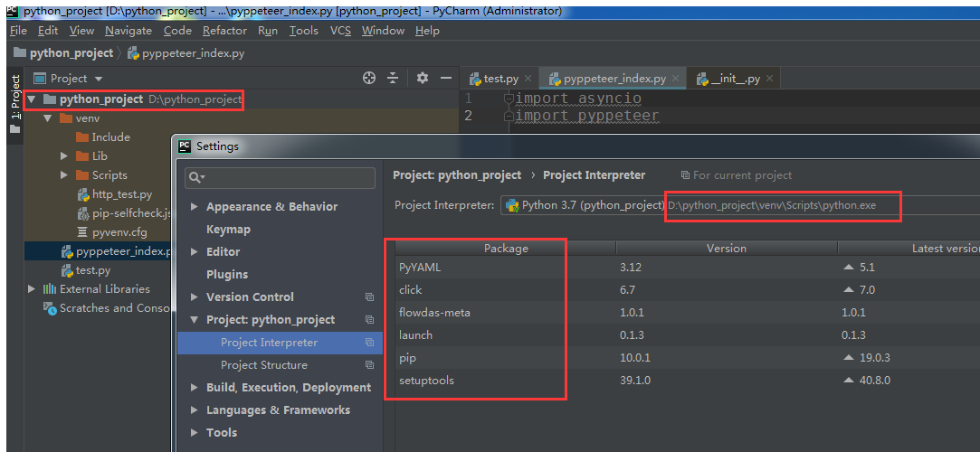Image resolution: width=980 pixels, height=452 pixels.
Task: Click the upgrade arrow next to 7.0
Action: (x=848, y=289)
